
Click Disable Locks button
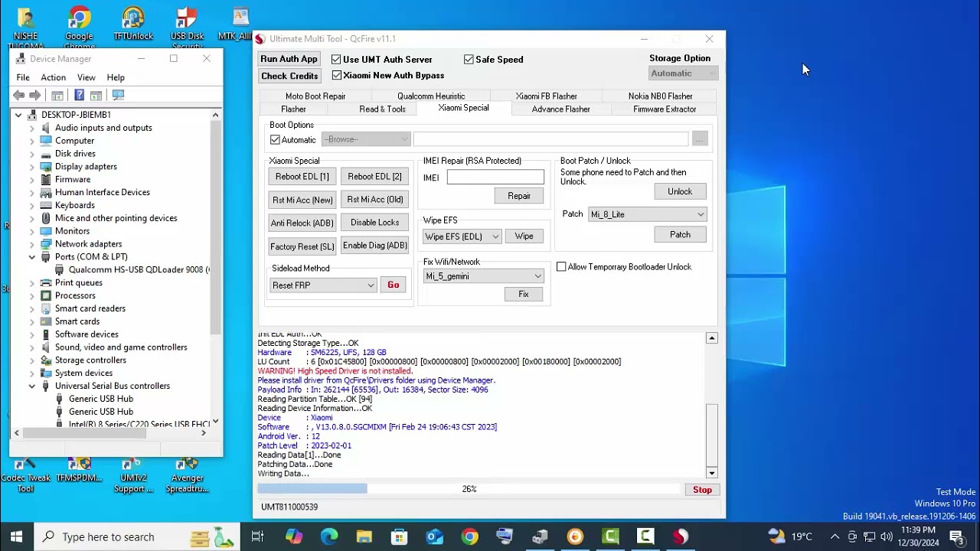coord(375,223)
